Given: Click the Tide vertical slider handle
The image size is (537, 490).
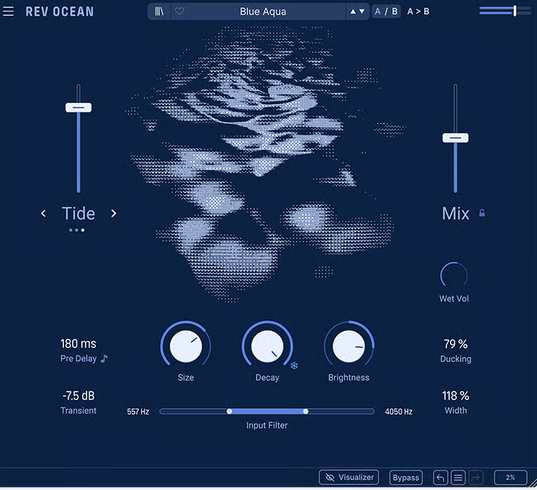Looking at the screenshot, I should pos(78,108).
